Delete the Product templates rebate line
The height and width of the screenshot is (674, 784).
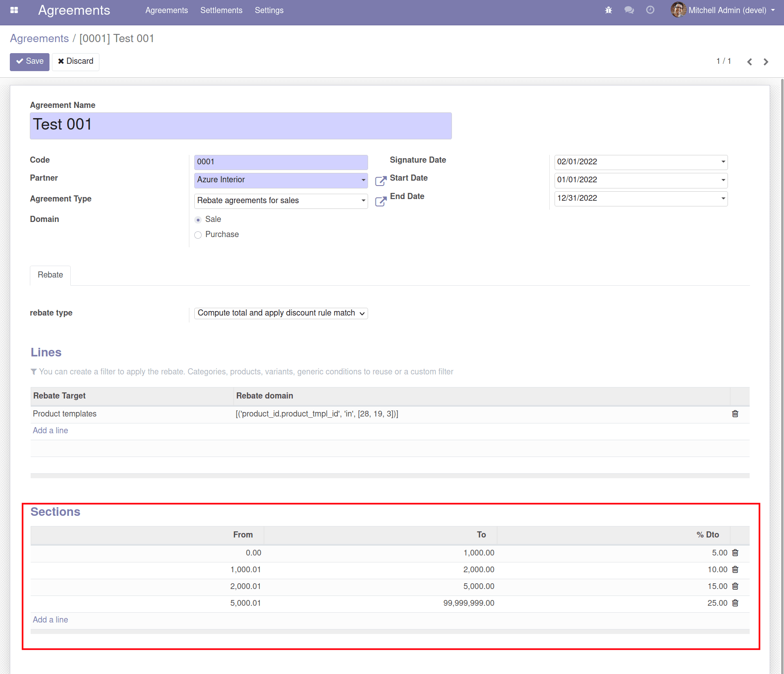pyautogui.click(x=735, y=414)
